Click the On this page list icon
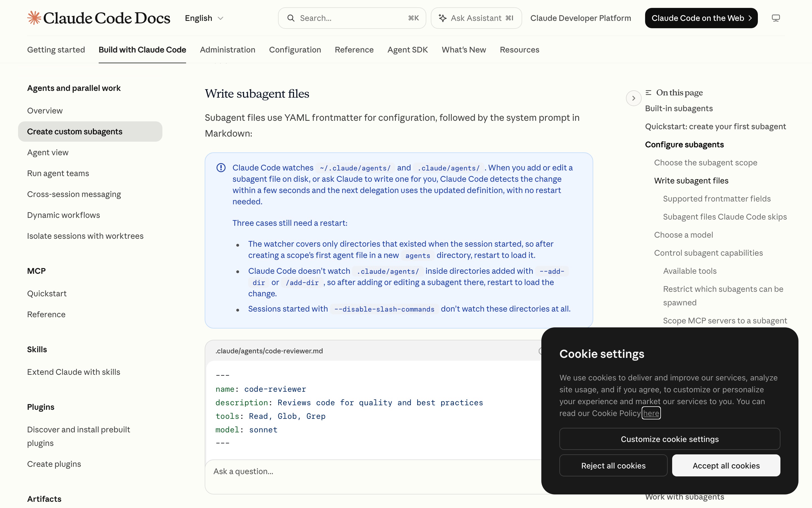 tap(648, 92)
